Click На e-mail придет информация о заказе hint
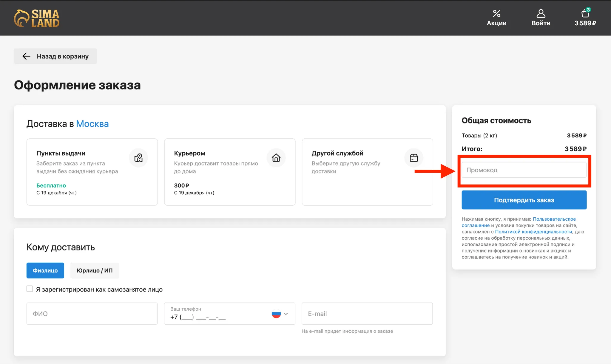Screen dimensions: 611x364 347,331
